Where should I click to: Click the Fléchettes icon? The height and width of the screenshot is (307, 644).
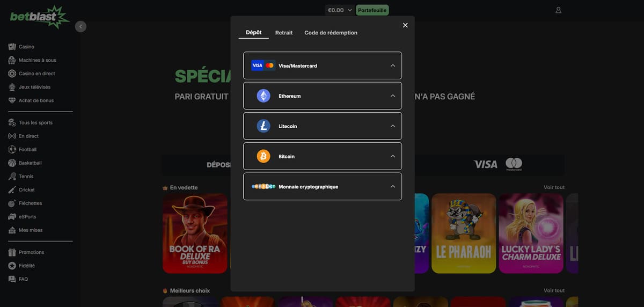pyautogui.click(x=12, y=203)
